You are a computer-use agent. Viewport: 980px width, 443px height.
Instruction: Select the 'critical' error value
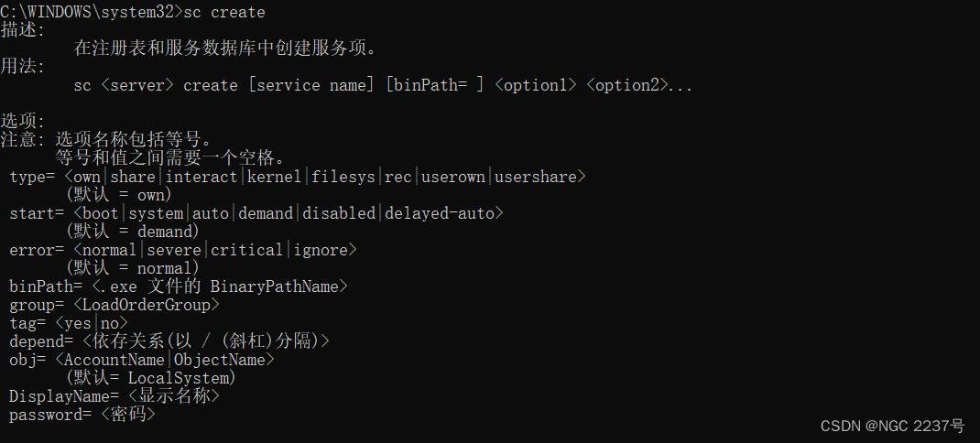pos(247,250)
